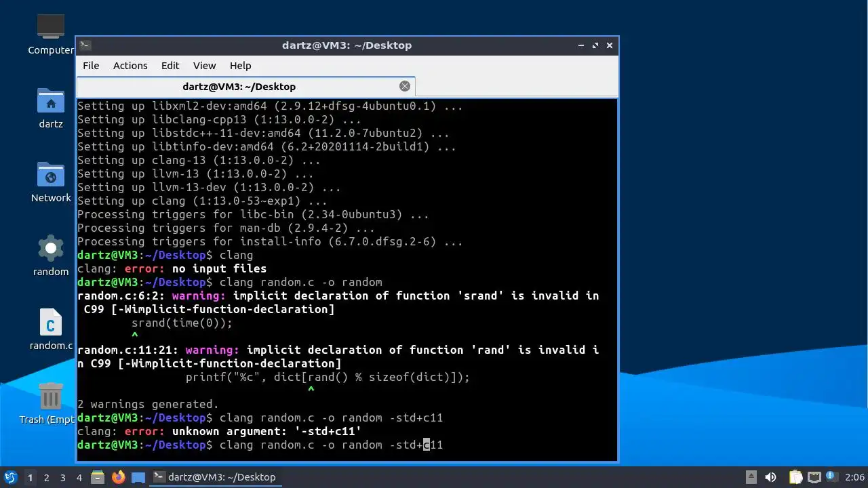Click the terminal window title text
The width and height of the screenshot is (868, 488).
pos(347,45)
